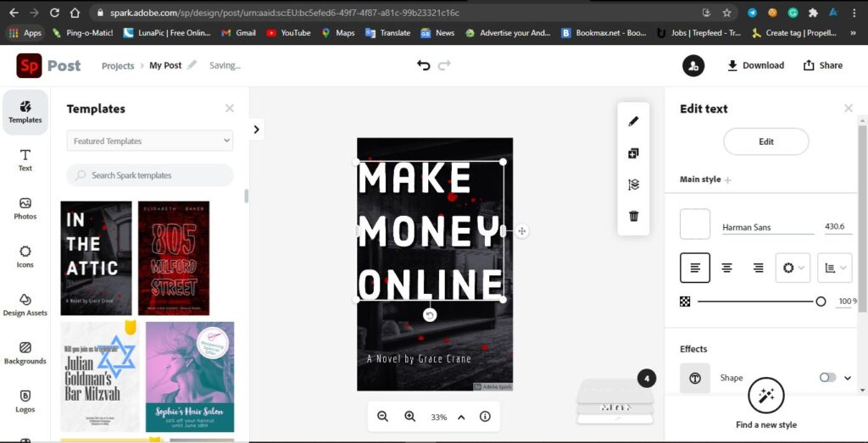
Task: Select Julian Goldman's Bar Mitzvah template
Action: click(x=100, y=377)
